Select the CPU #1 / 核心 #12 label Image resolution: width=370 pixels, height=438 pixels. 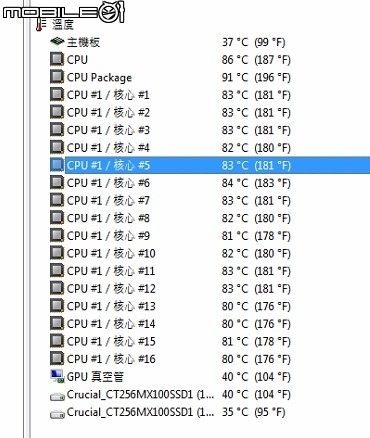coord(111,289)
